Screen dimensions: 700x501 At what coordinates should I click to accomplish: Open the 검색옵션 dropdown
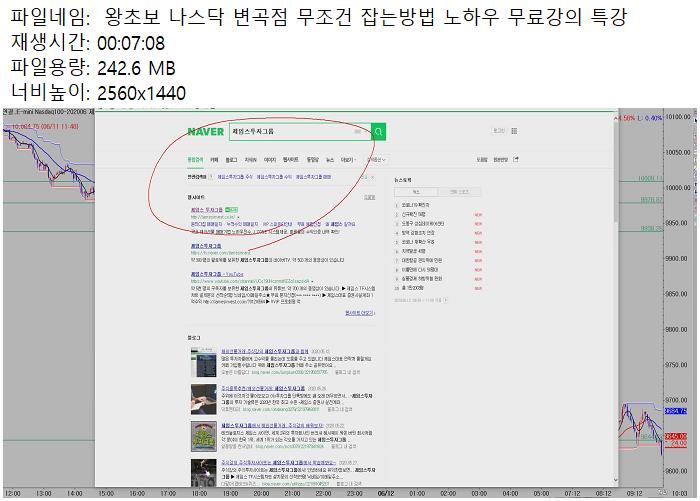click(376, 159)
